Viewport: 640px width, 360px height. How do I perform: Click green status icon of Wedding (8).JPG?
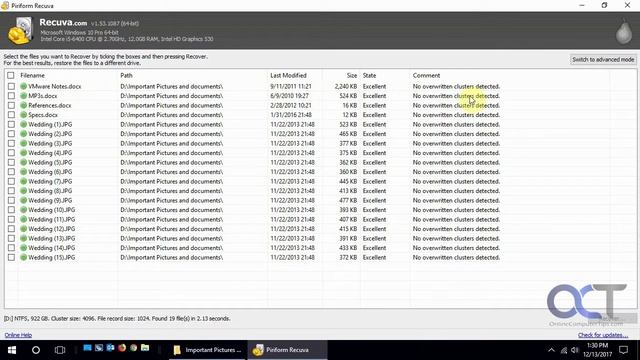coord(24,191)
